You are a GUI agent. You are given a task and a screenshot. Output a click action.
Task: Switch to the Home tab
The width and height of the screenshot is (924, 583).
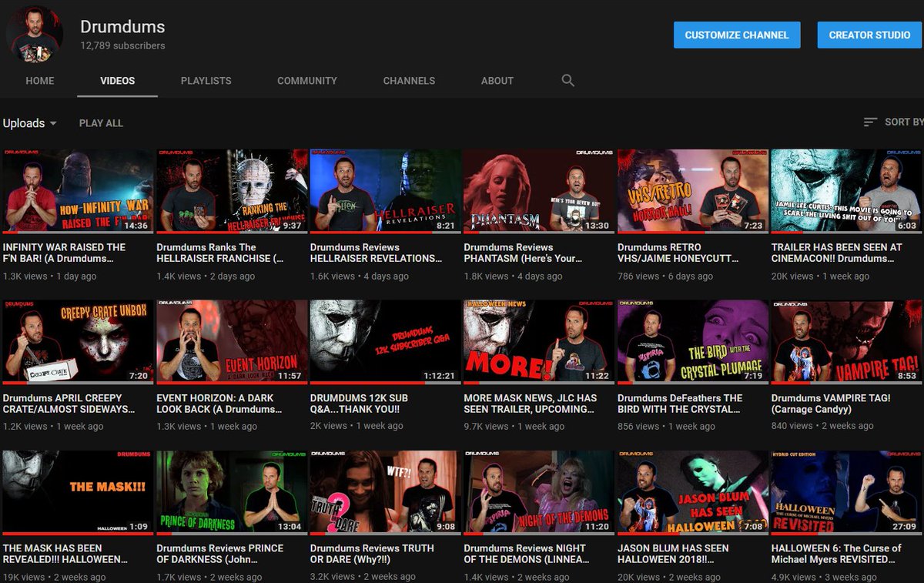click(x=40, y=80)
